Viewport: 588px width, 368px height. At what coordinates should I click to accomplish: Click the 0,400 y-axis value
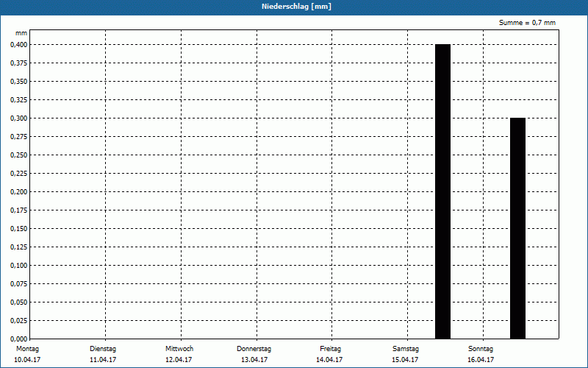(x=19, y=45)
